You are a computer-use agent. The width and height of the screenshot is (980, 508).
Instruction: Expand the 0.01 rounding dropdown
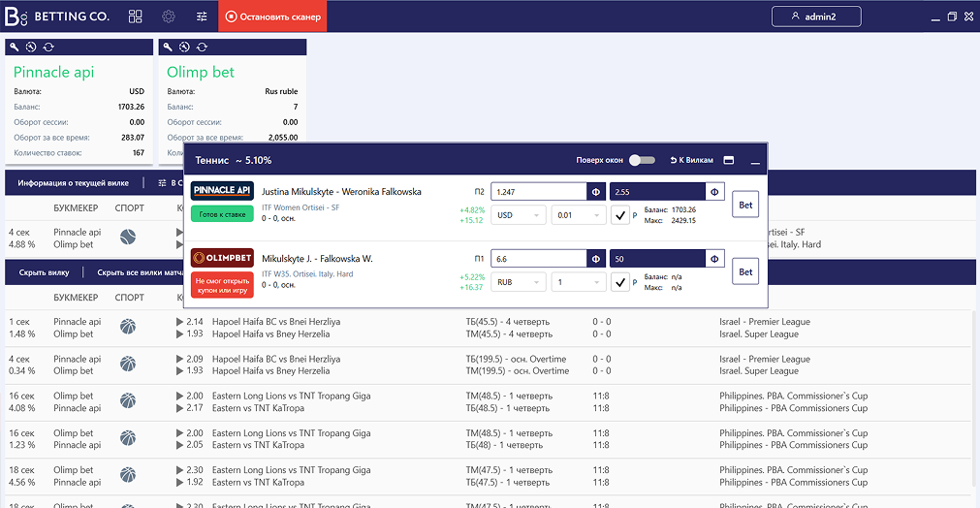[x=577, y=215]
